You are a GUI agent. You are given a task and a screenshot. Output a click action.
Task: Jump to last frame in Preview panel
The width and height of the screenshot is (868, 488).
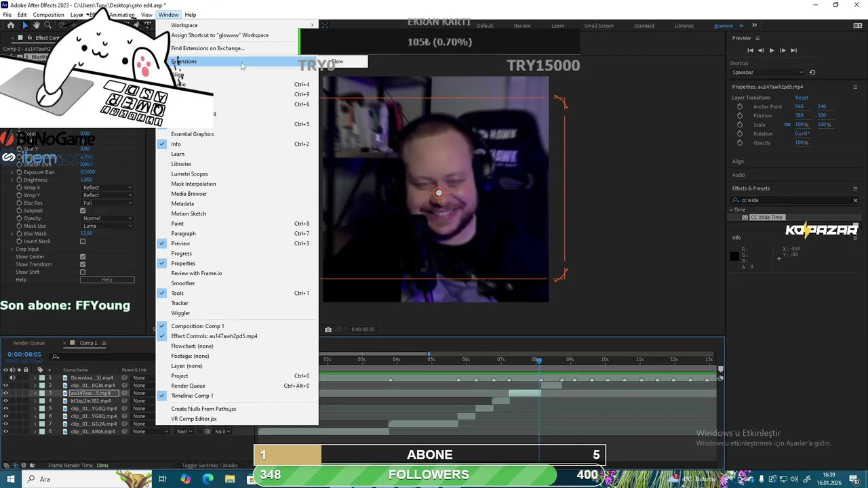tap(793, 50)
